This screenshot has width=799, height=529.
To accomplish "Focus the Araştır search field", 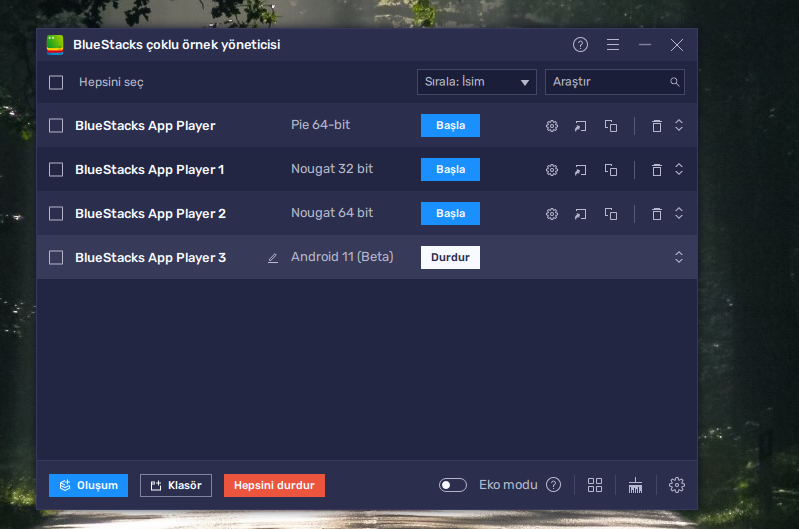I will click(615, 82).
